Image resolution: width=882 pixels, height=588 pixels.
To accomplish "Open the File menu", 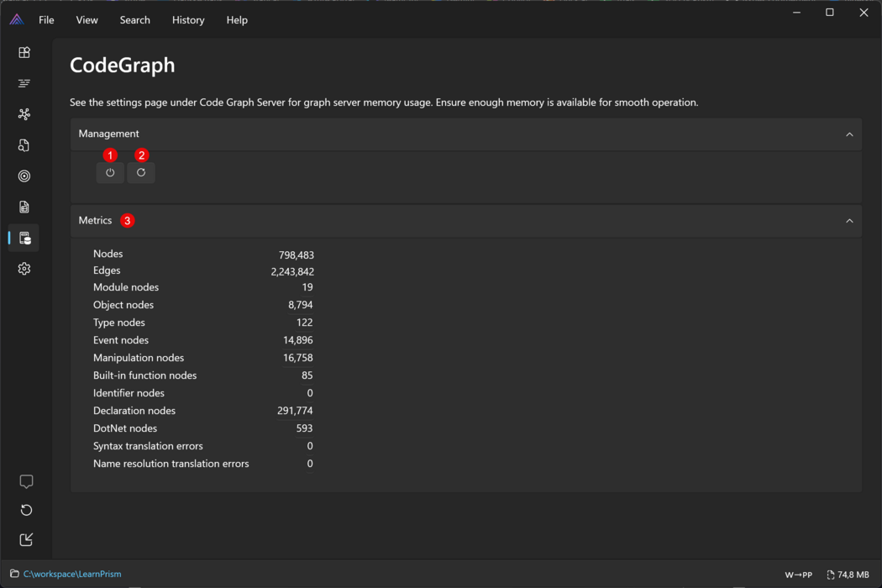I will [x=46, y=20].
